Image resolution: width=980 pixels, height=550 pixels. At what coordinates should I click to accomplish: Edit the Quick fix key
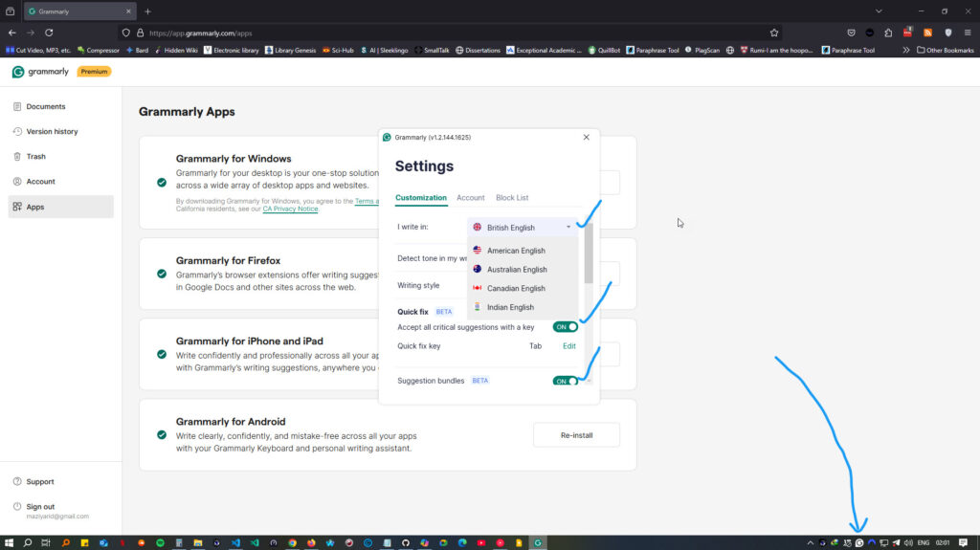pyautogui.click(x=568, y=346)
